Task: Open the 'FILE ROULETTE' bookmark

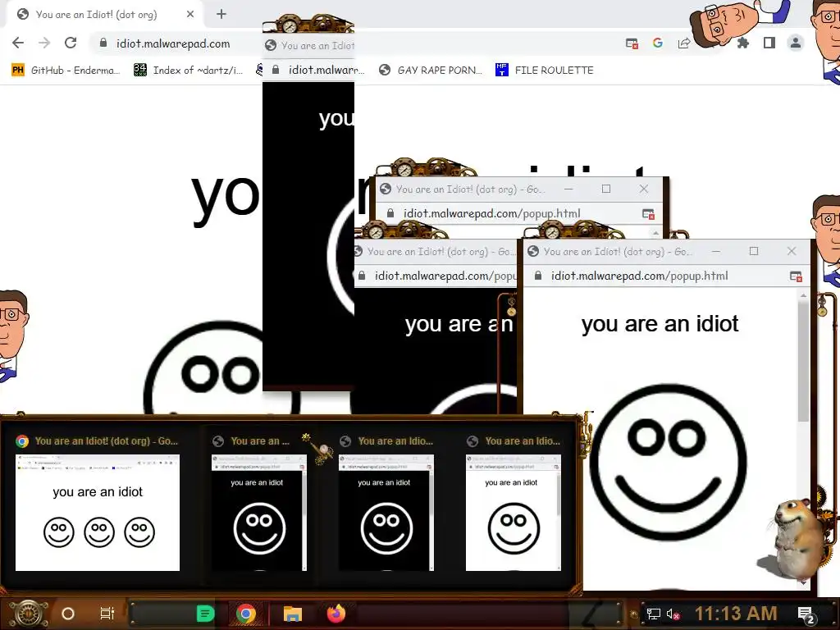Action: click(x=545, y=71)
